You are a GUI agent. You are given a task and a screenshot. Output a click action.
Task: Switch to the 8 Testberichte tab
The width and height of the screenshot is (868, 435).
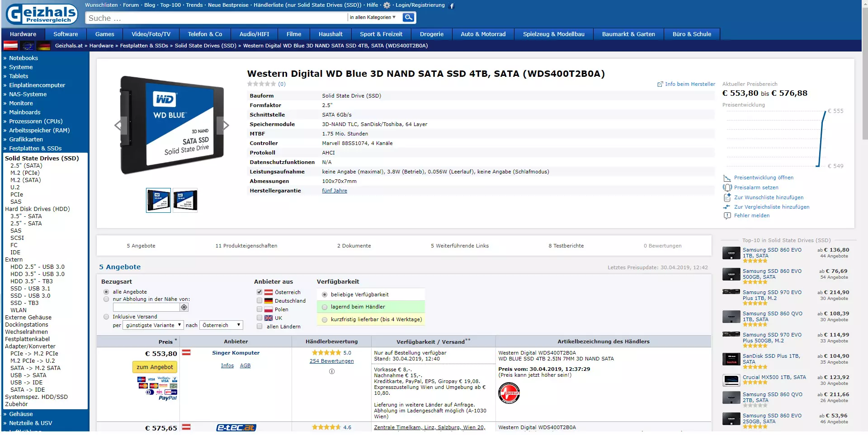566,246
